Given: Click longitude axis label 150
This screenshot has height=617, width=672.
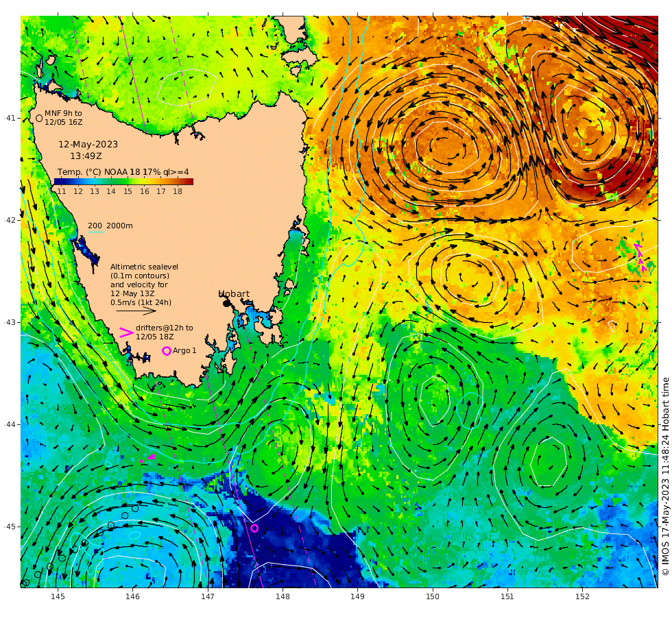Looking at the screenshot, I should tap(433, 596).
